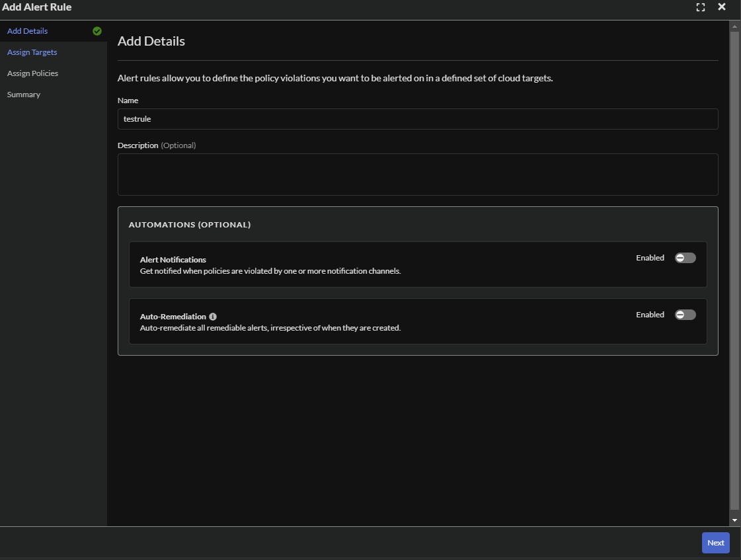Click inside the Name field showing testrule

[x=418, y=119]
